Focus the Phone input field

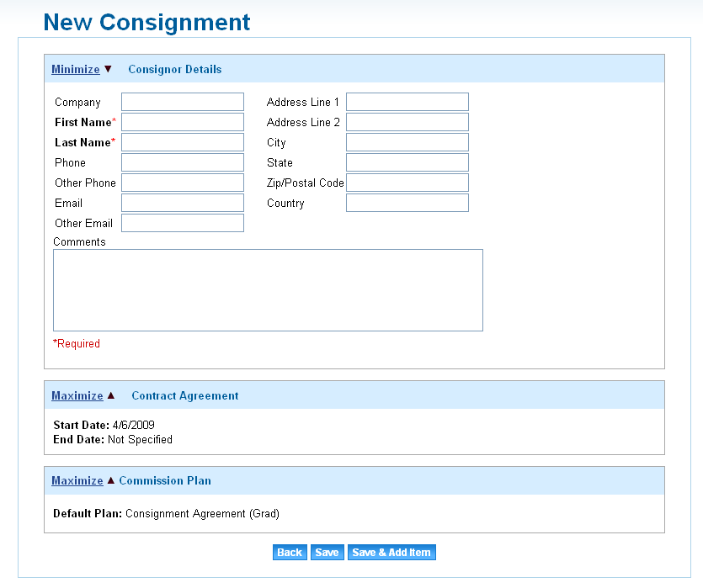183,162
